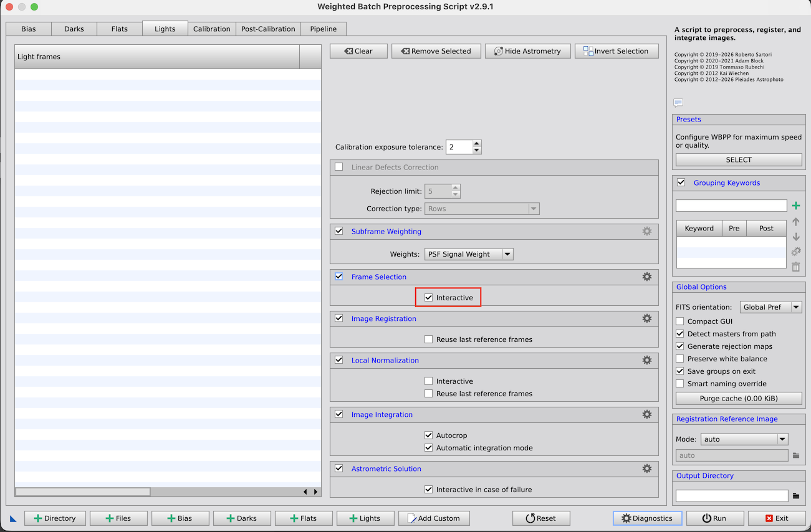The image size is (811, 532).
Task: Click the light frames horizontal scrollbar
Action: (x=83, y=492)
